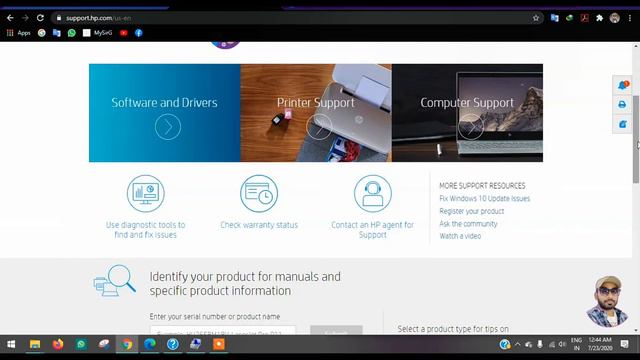This screenshot has width=640, height=360.
Task: Open the Printer Support tile
Action: point(316,113)
